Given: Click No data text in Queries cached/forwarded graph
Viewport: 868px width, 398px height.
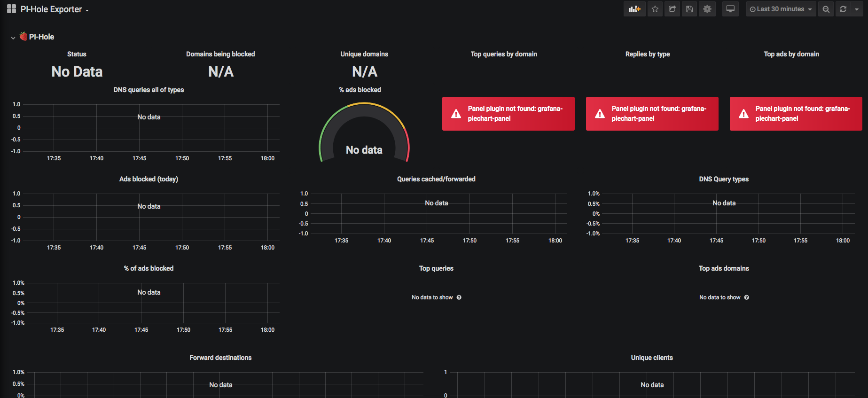Looking at the screenshot, I should pos(437,203).
